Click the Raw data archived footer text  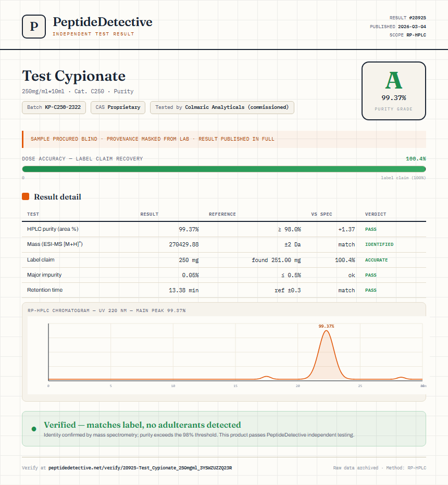[380, 468]
